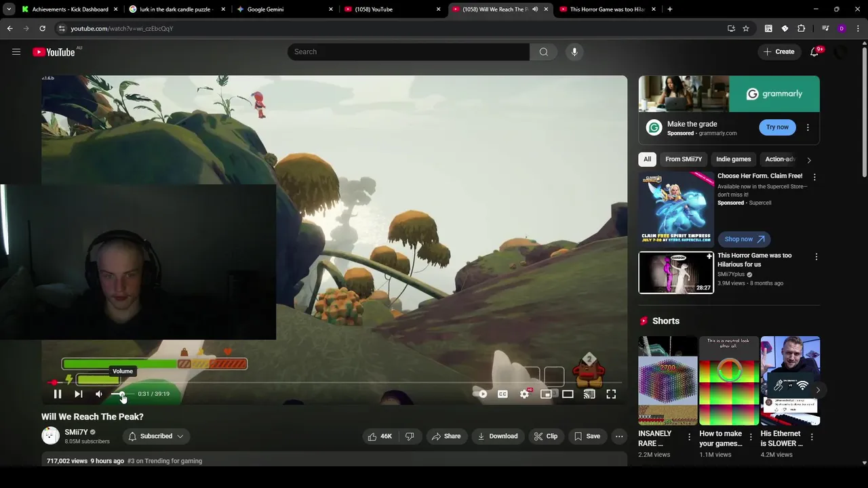Open Subscribed notification dropdown
Viewport: 868px width, 488px height.
pos(156,436)
